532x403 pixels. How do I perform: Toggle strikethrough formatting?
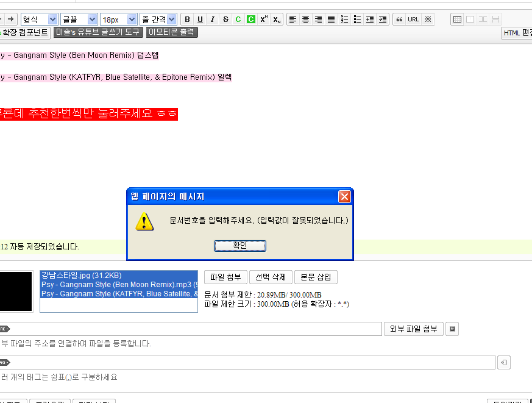click(225, 20)
